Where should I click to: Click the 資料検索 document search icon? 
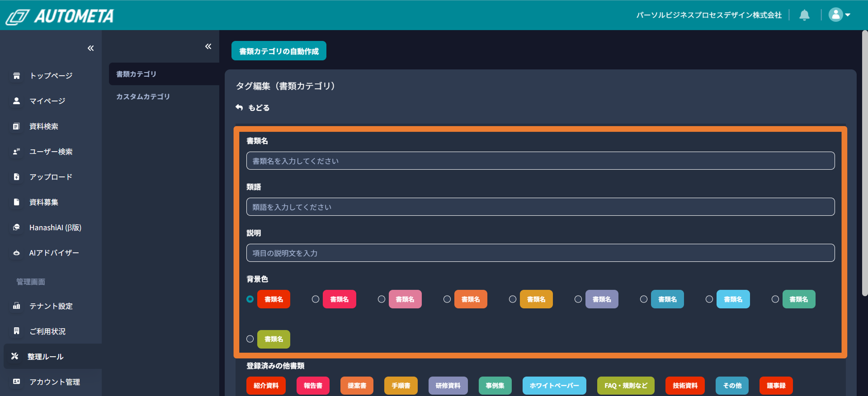[16, 126]
